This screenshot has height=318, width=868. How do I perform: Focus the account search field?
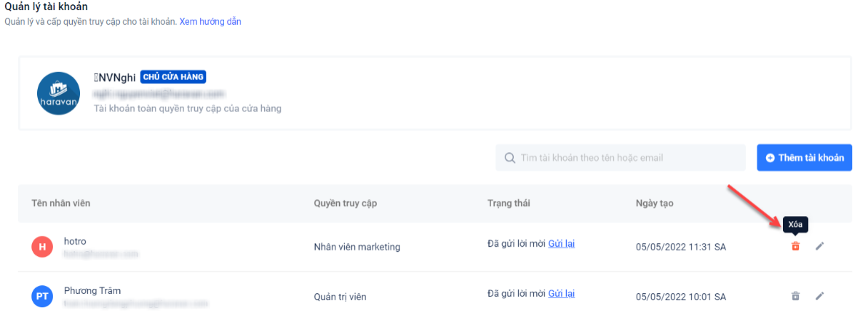pyautogui.click(x=626, y=158)
